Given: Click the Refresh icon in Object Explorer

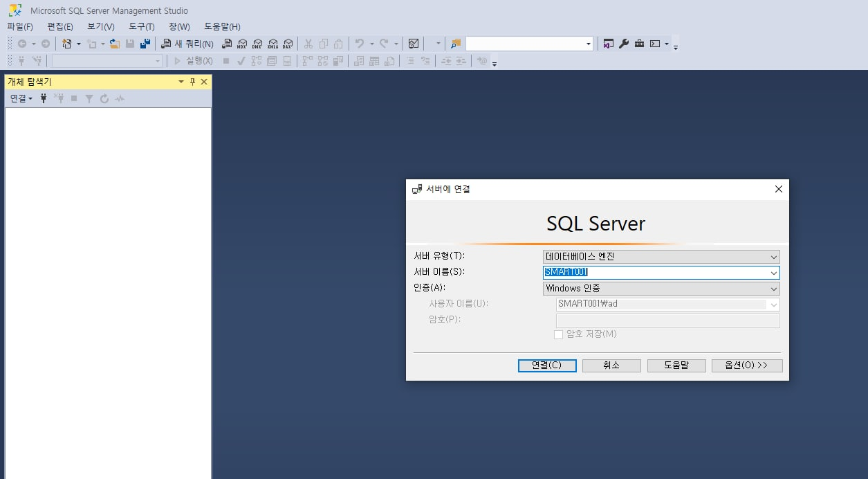Looking at the screenshot, I should [104, 98].
